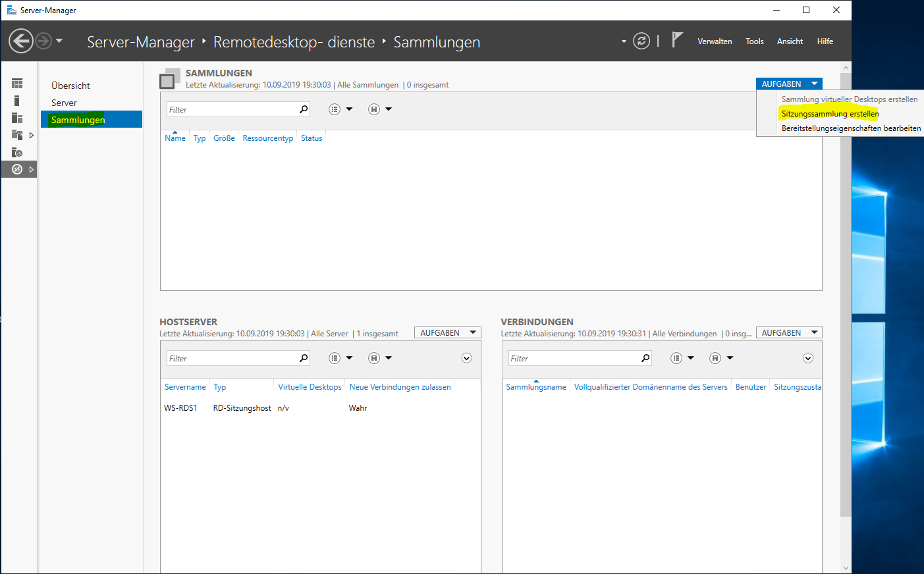
Task: Open list options dropdown arrow in Sammlungen
Action: pos(349,109)
